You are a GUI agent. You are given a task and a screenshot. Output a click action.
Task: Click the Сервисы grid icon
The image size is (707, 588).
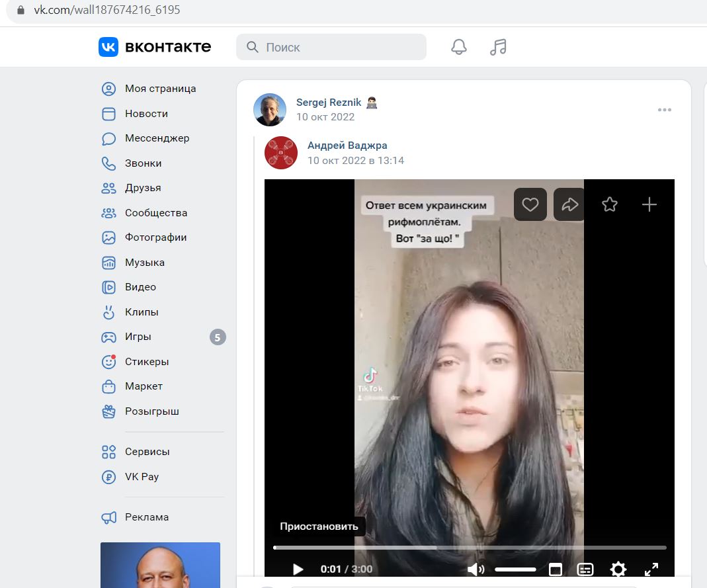coord(108,452)
